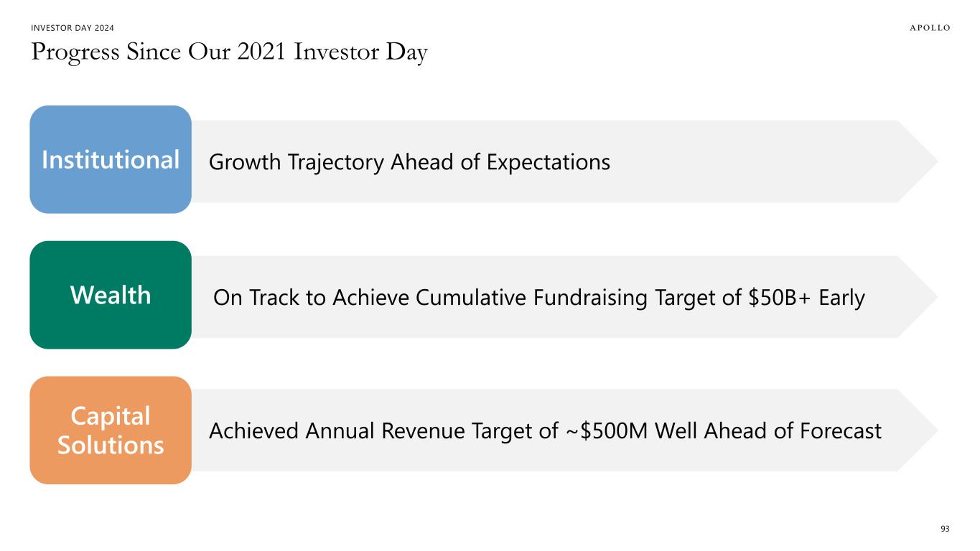The width and height of the screenshot is (980, 551).
Task: Click the page number 93
Action: [x=945, y=529]
